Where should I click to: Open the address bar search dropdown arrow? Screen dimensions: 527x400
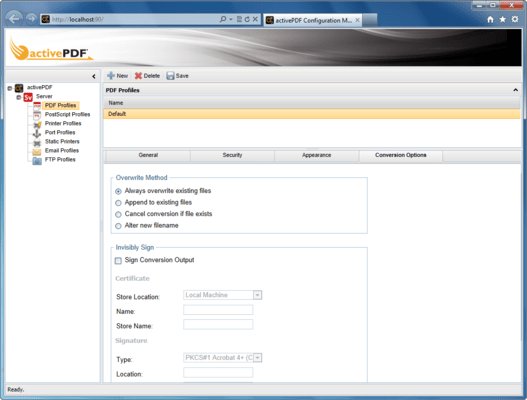pos(231,19)
